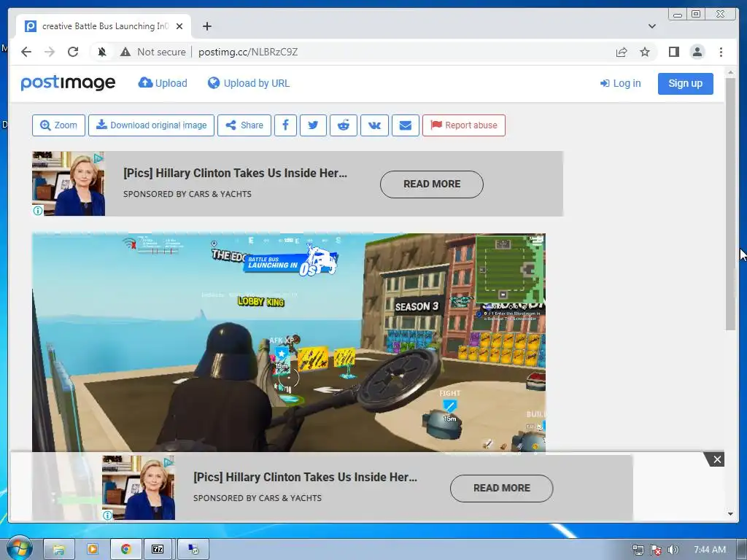Share the image on Reddit

344,125
